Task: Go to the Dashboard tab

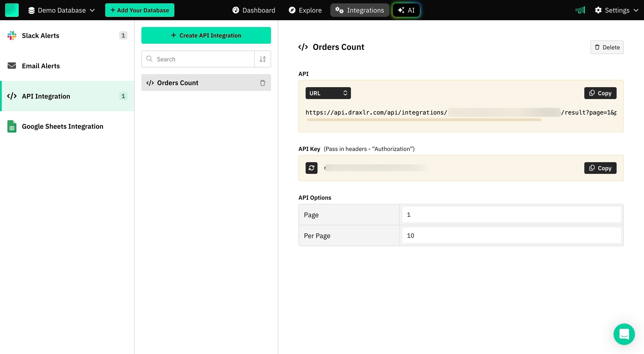Action: (254, 10)
